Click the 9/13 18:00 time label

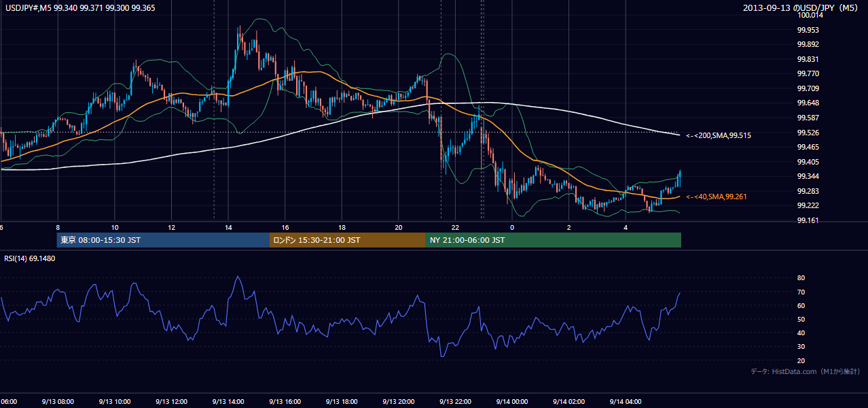(342, 402)
